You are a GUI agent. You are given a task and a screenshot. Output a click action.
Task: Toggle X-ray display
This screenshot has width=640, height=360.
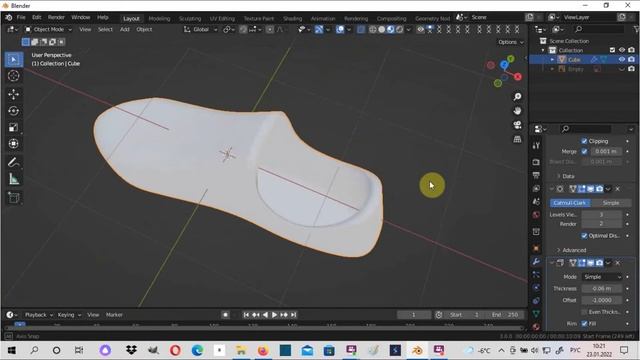[361, 29]
